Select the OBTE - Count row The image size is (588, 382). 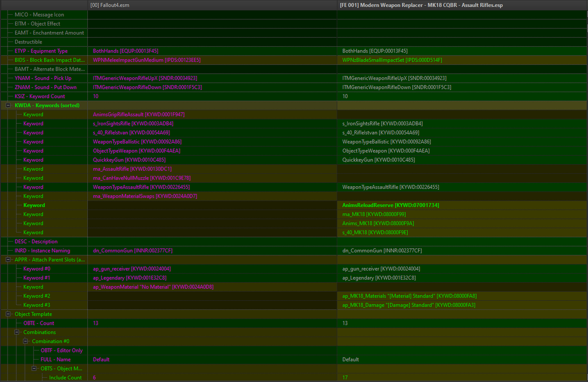tap(294, 323)
